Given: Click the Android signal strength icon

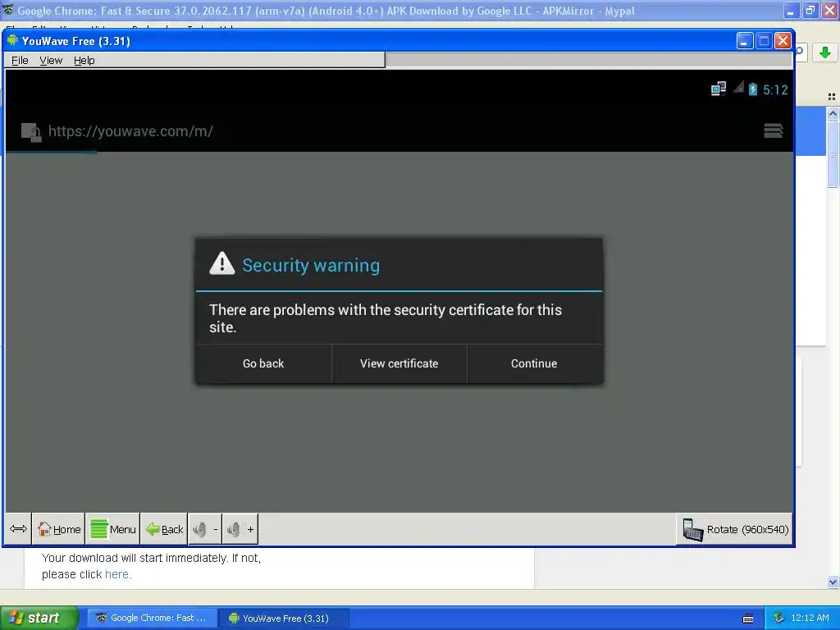Looking at the screenshot, I should click(738, 87).
